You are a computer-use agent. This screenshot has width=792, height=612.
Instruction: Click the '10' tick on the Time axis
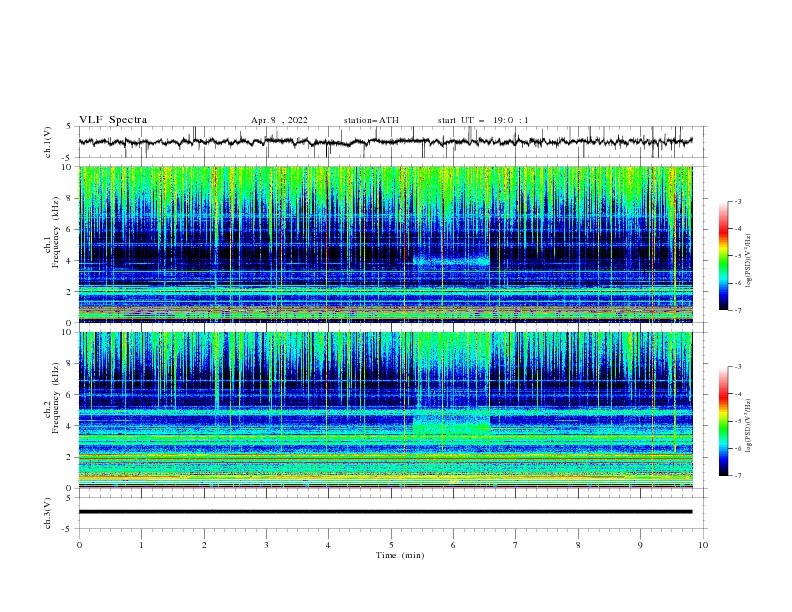click(703, 545)
